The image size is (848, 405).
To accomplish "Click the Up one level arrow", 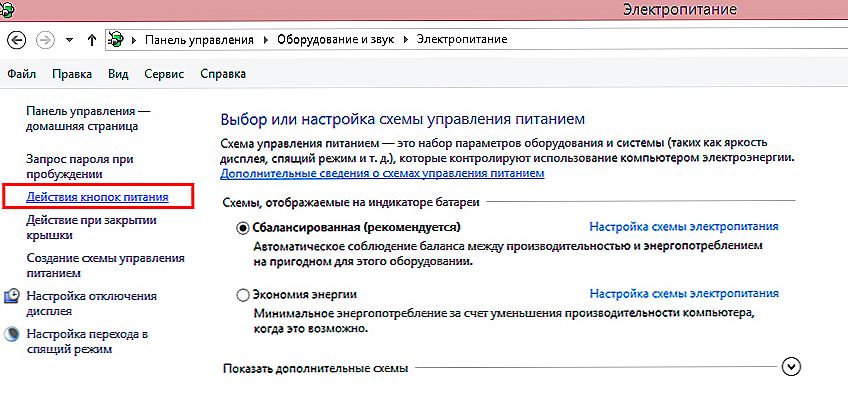I will (91, 39).
